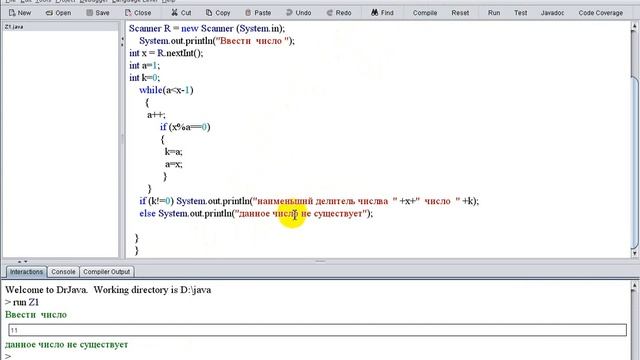Click the Cut toolbar button
The image size is (640, 360).
click(181, 13)
